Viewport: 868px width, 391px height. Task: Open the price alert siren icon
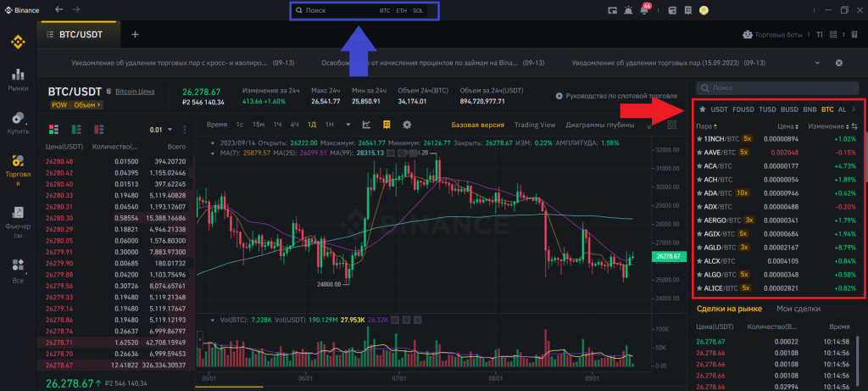(628, 10)
